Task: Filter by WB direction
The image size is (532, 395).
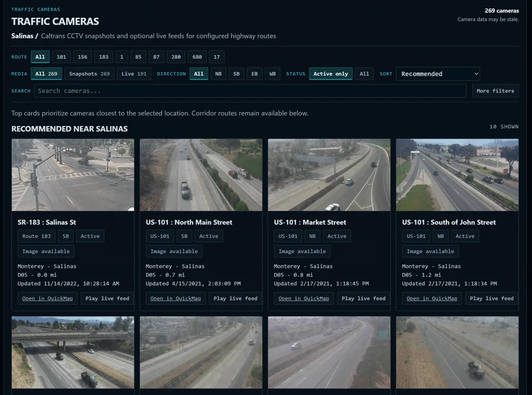Action: (x=272, y=74)
